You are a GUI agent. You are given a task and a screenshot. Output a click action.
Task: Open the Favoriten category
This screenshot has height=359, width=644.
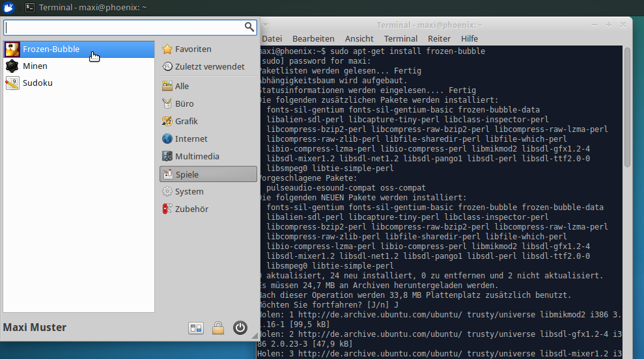pyautogui.click(x=208, y=49)
